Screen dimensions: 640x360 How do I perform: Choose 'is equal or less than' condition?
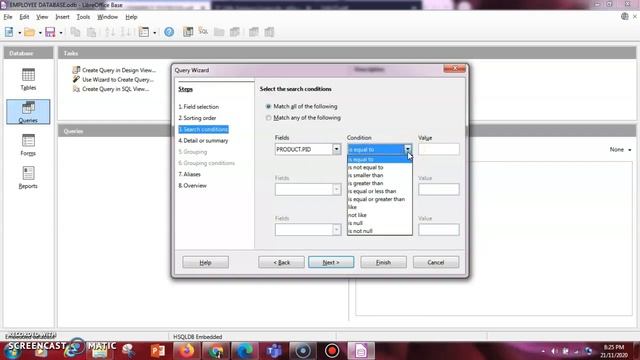point(380,191)
